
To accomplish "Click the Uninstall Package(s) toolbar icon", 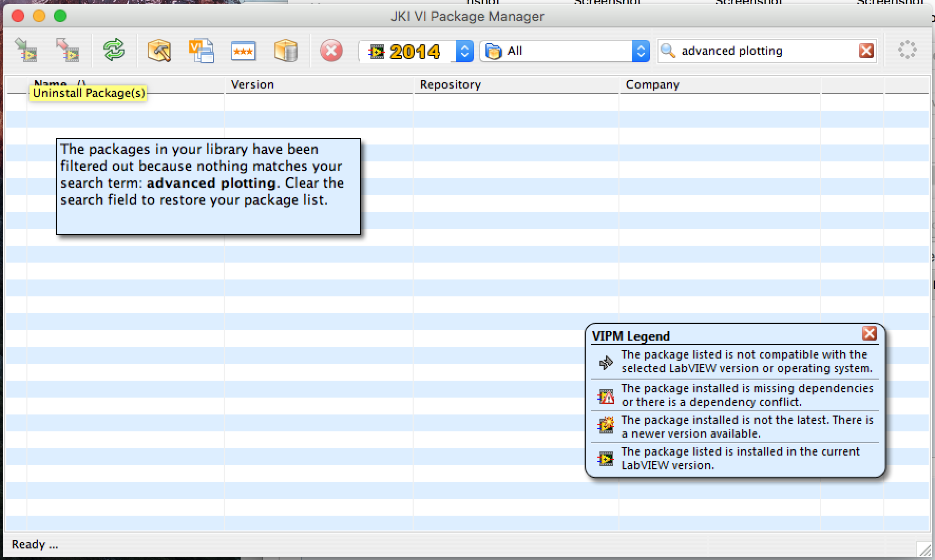I will tap(68, 51).
